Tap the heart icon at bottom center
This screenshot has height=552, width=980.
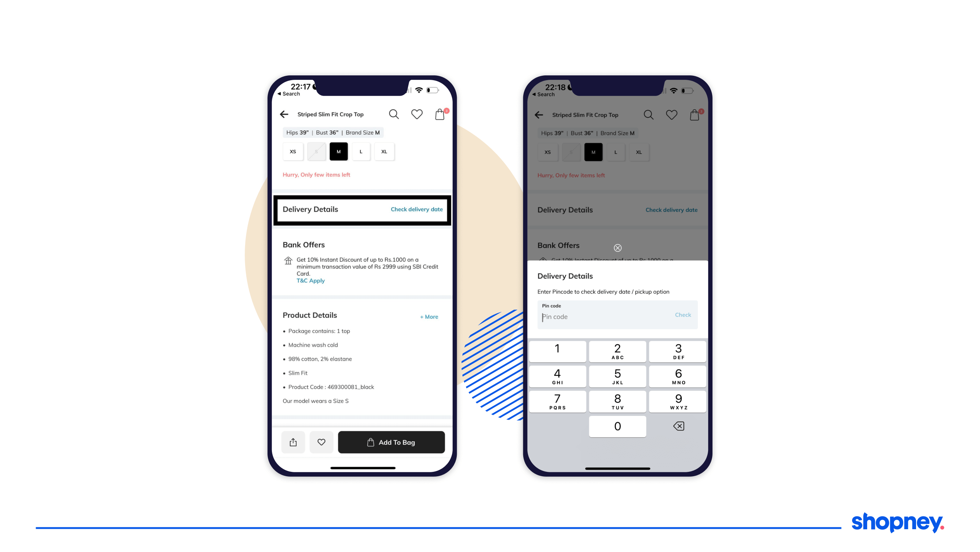click(321, 442)
